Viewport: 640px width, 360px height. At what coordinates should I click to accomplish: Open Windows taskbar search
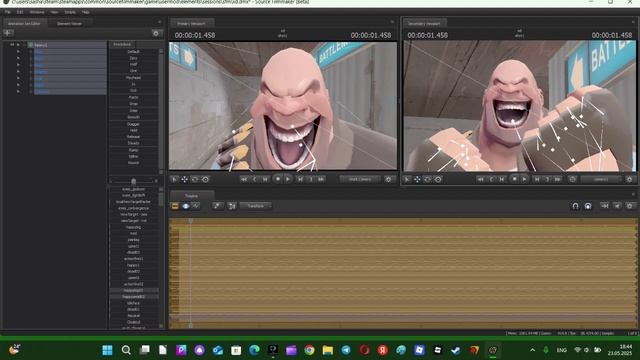coord(126,350)
